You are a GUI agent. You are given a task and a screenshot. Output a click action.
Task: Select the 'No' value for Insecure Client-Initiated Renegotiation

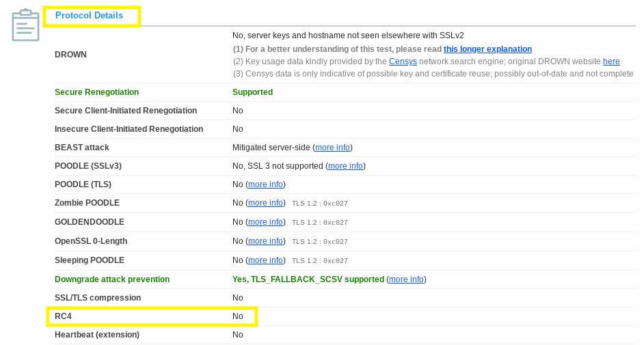[238, 129]
